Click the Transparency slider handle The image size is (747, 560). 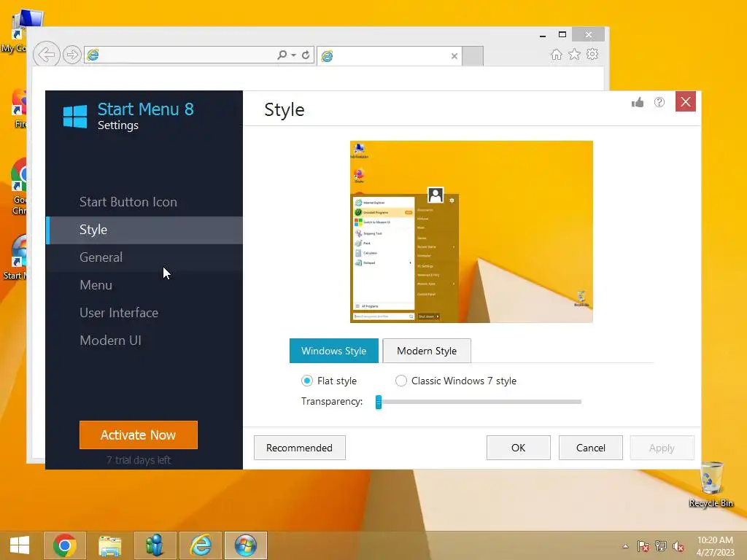pyautogui.click(x=379, y=402)
